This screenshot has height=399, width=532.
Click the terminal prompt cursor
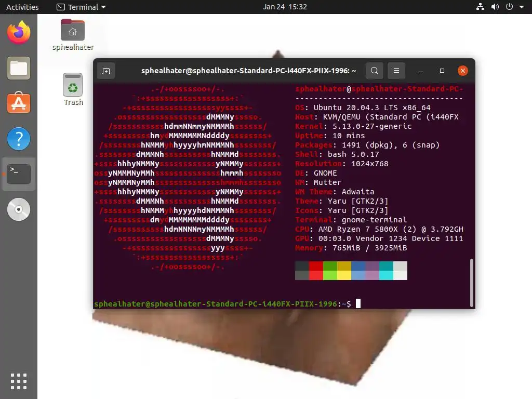click(x=358, y=303)
